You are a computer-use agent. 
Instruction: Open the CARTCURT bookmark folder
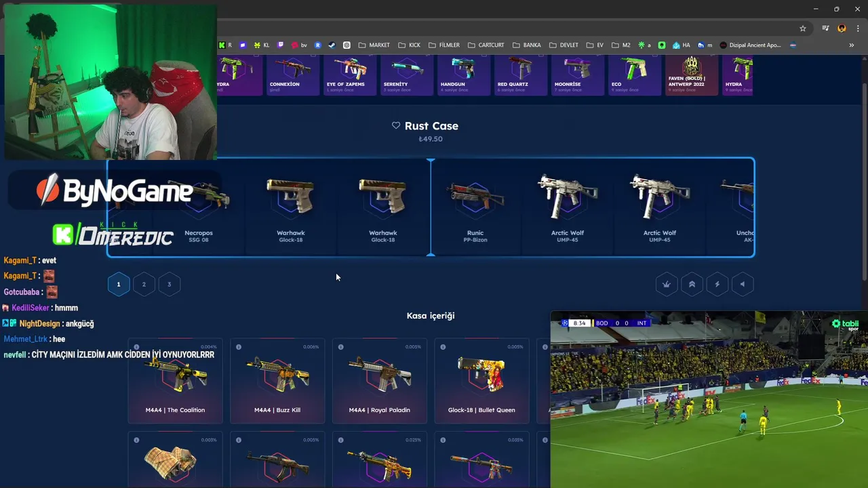coord(486,45)
